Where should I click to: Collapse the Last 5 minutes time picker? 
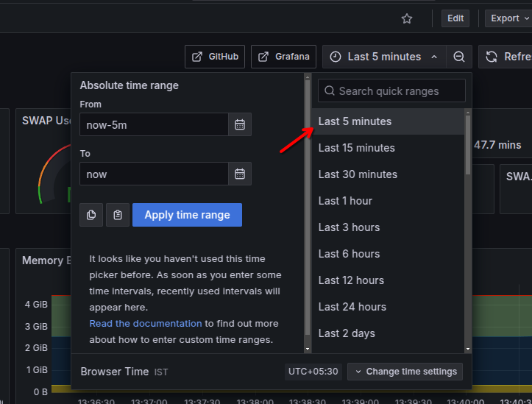(385, 57)
